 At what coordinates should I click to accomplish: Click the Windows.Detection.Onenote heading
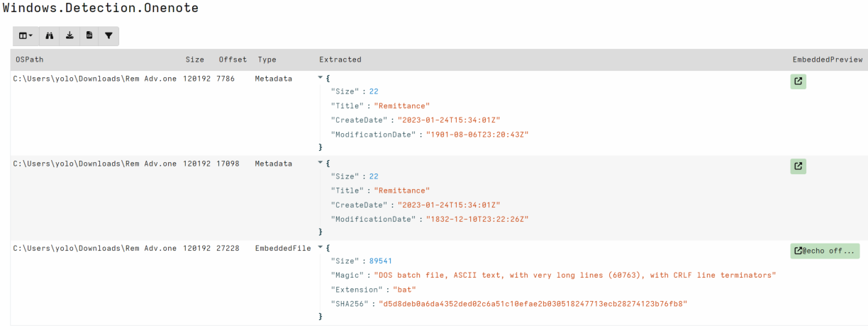(x=100, y=8)
